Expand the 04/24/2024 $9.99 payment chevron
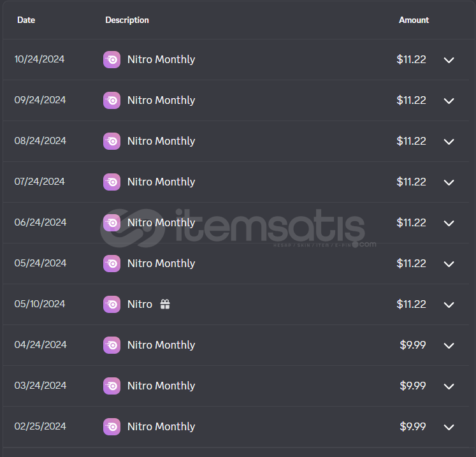The height and width of the screenshot is (457, 476). click(449, 345)
